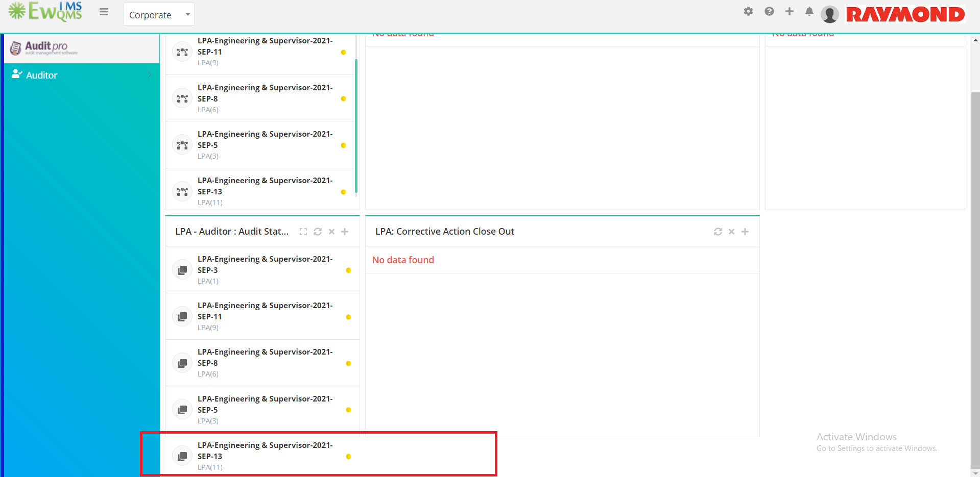Click workflow icon of upper SEP-8 row

[x=182, y=98]
